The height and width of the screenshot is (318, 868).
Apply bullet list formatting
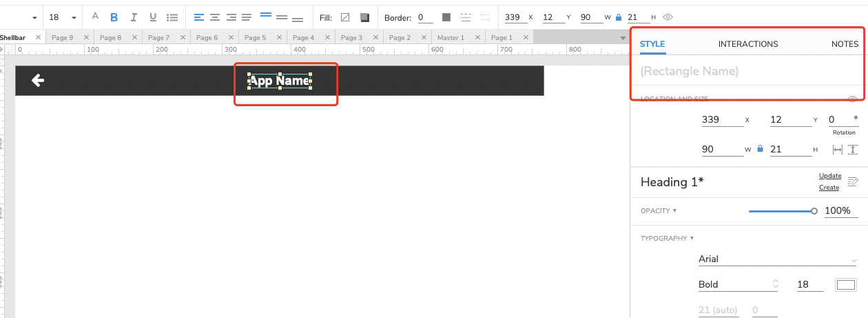[172, 17]
